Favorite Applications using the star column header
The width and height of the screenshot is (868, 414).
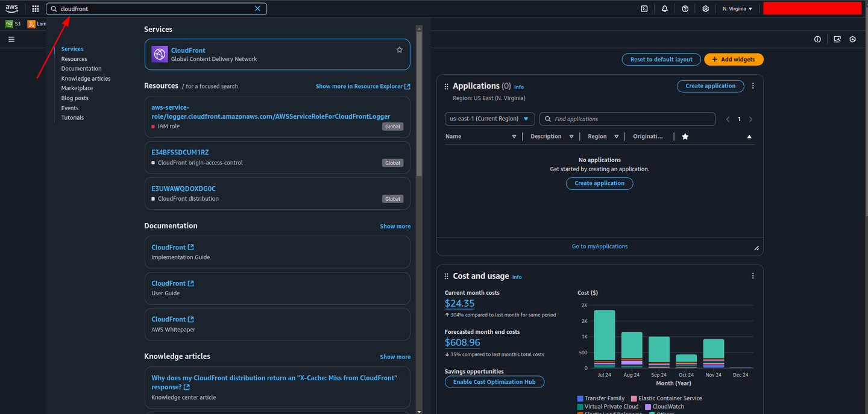click(x=685, y=136)
